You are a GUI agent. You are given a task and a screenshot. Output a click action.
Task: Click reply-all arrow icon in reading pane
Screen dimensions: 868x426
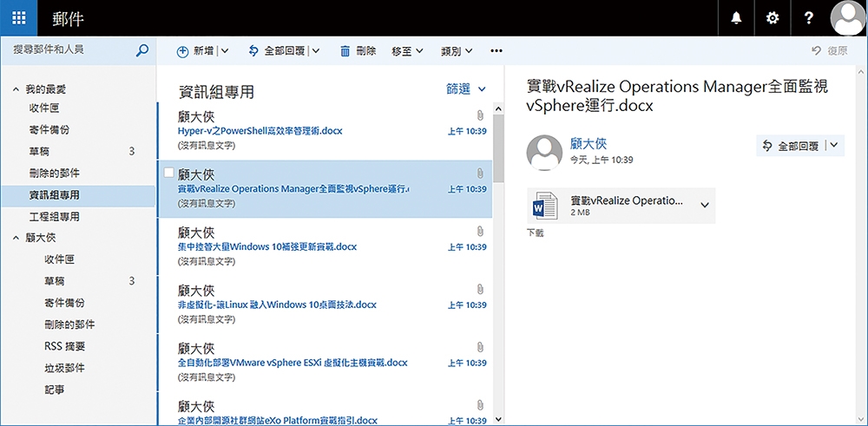(x=767, y=146)
